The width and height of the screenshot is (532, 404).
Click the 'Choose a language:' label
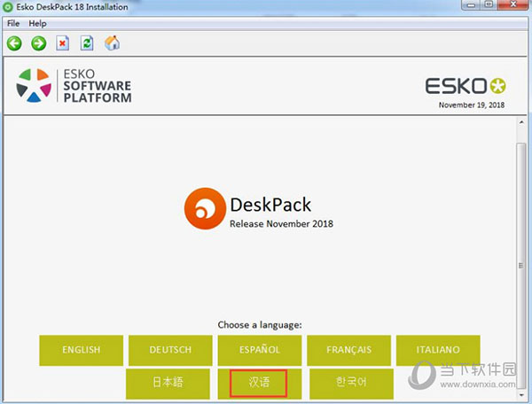click(260, 324)
